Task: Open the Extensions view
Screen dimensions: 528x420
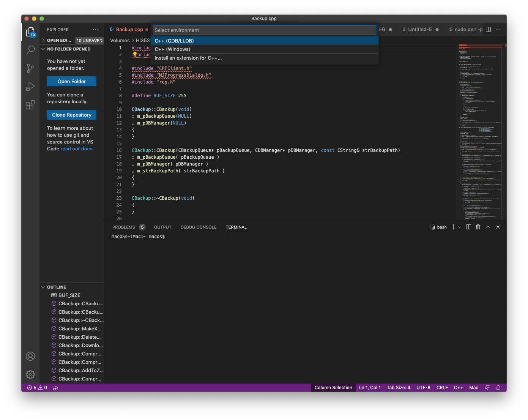Action: click(30, 105)
